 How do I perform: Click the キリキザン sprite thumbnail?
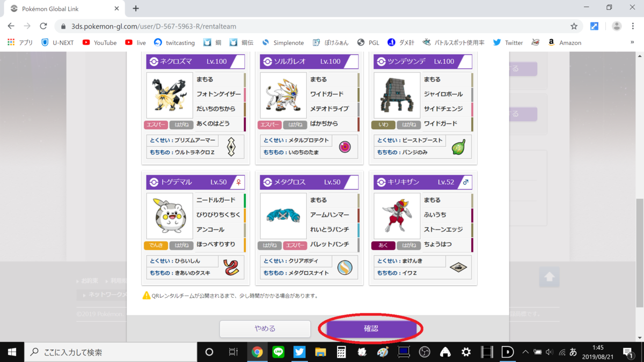397,216
